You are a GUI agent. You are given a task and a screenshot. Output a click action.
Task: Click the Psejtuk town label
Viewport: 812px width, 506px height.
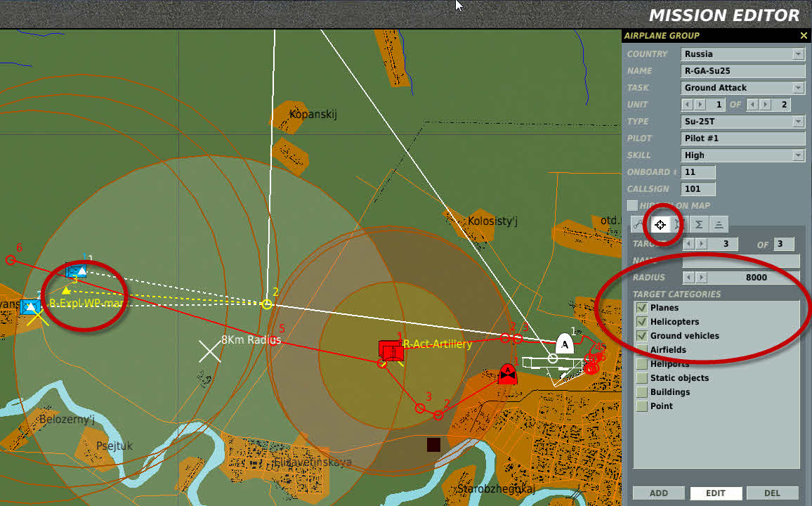point(114,446)
